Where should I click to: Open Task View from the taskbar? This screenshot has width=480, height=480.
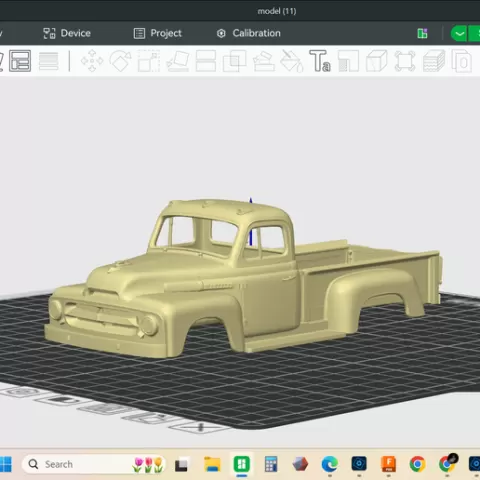181,465
